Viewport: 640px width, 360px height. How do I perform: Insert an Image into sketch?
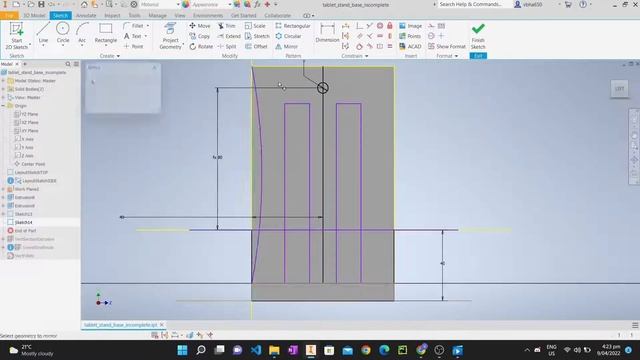pyautogui.click(x=410, y=26)
